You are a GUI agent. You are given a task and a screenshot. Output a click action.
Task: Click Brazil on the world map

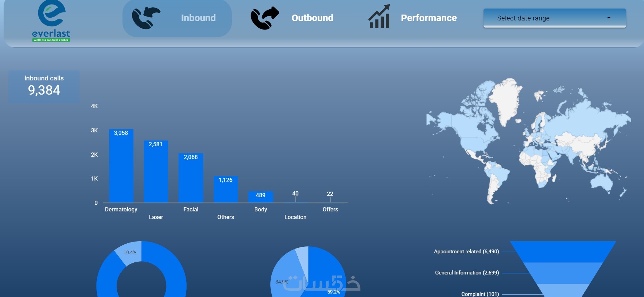(x=499, y=175)
